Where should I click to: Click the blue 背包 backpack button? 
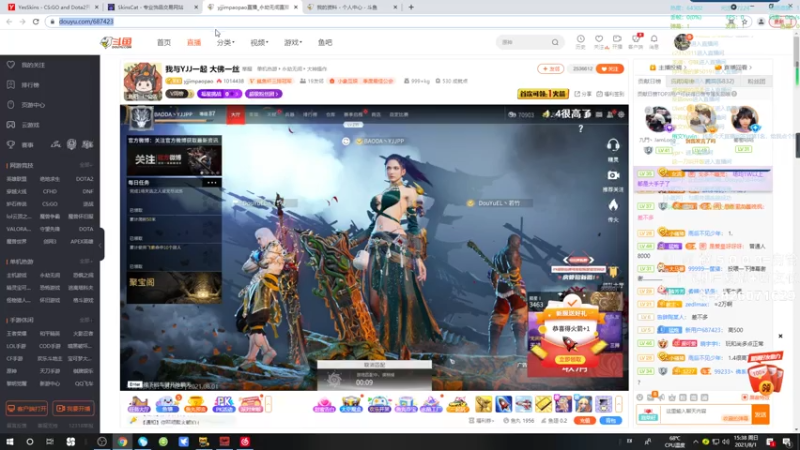click(611, 420)
